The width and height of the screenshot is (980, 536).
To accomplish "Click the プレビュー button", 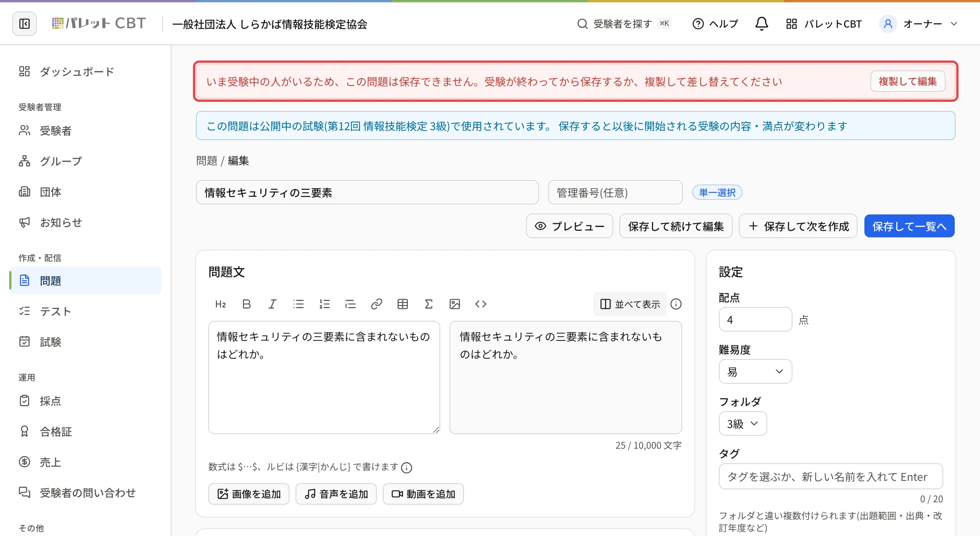I will [x=570, y=226].
